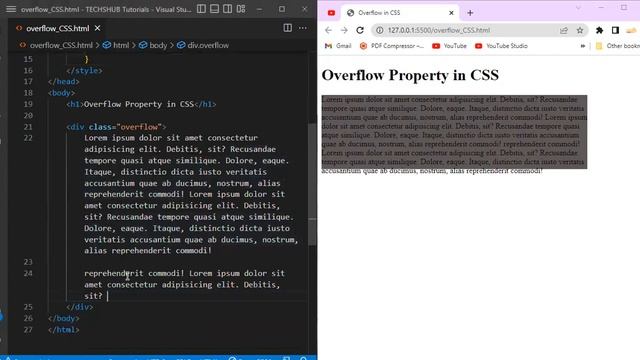Screen dimensions: 640x360
Task: Click the closing </html> tag on line 27
Action: [64, 330]
